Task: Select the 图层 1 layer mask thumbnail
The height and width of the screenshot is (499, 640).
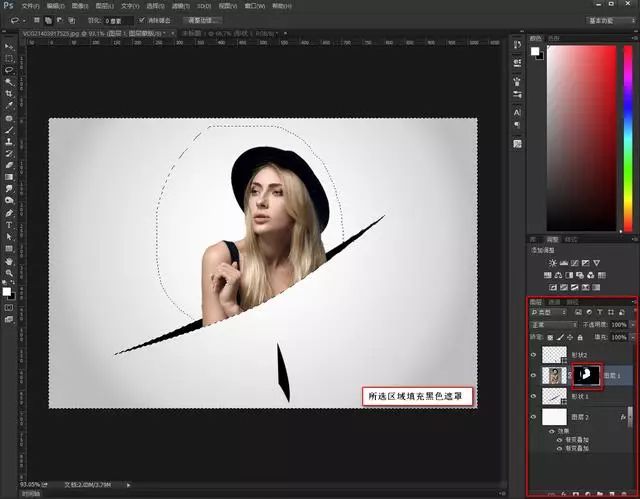Action: (587, 375)
